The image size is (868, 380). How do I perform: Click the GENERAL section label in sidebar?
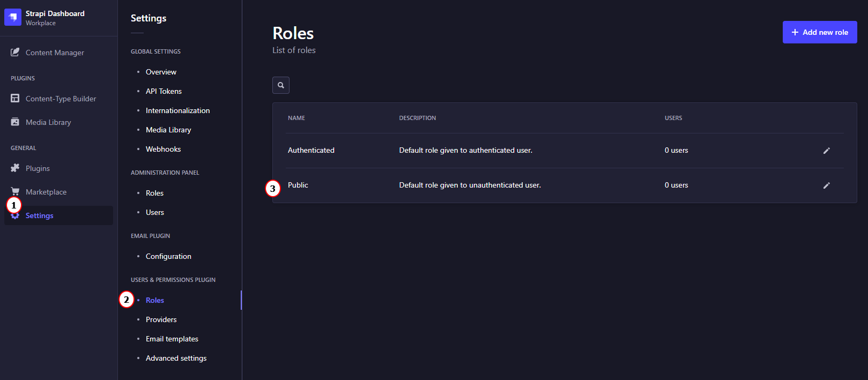[24, 148]
